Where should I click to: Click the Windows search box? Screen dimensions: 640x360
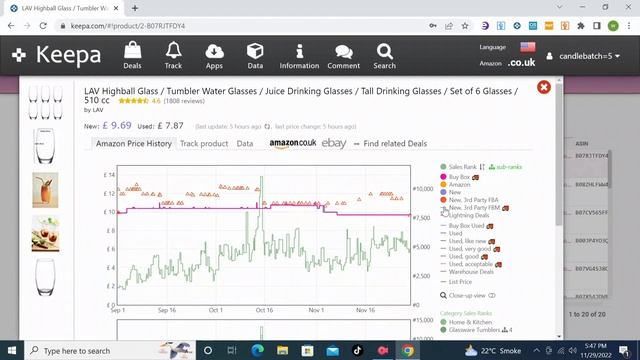tap(110, 350)
